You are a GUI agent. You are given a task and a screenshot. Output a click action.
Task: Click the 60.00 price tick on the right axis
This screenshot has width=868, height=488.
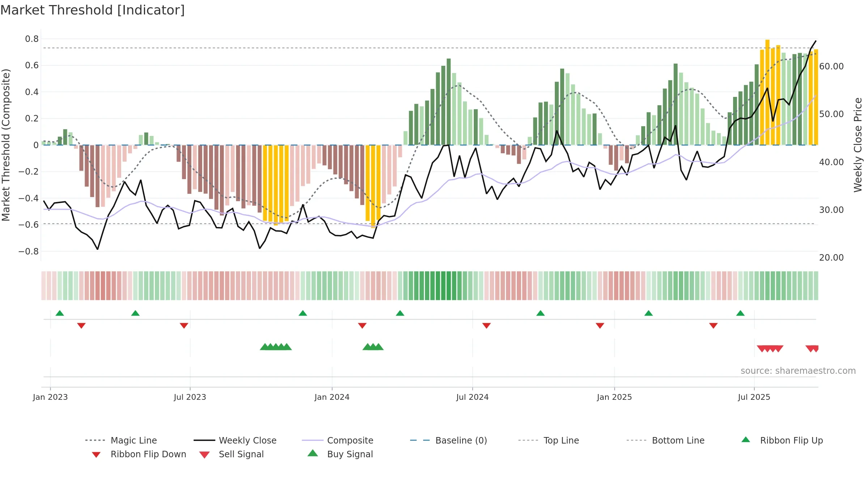(831, 67)
